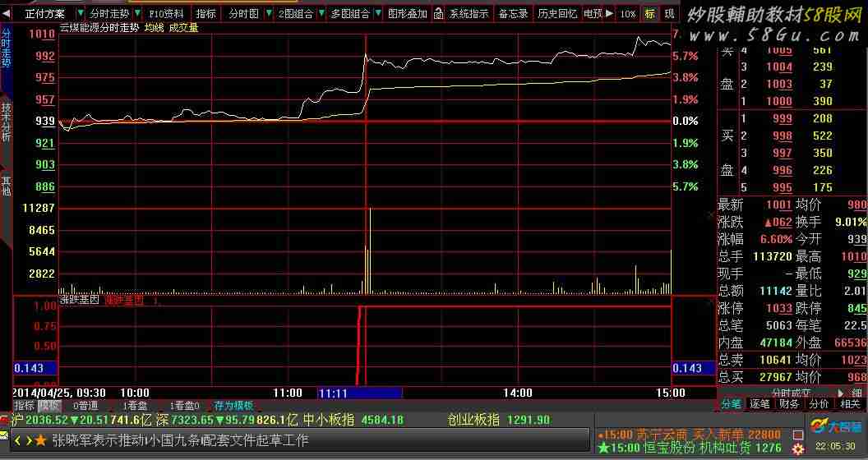Click 创业板指 1291.90 index readout
Viewport: 868px width, 460px height.
(x=499, y=420)
